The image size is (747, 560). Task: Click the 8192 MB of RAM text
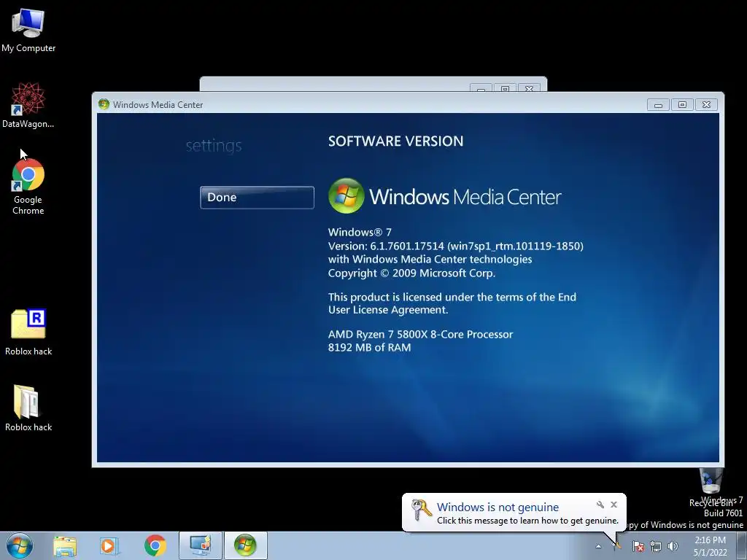[369, 347]
